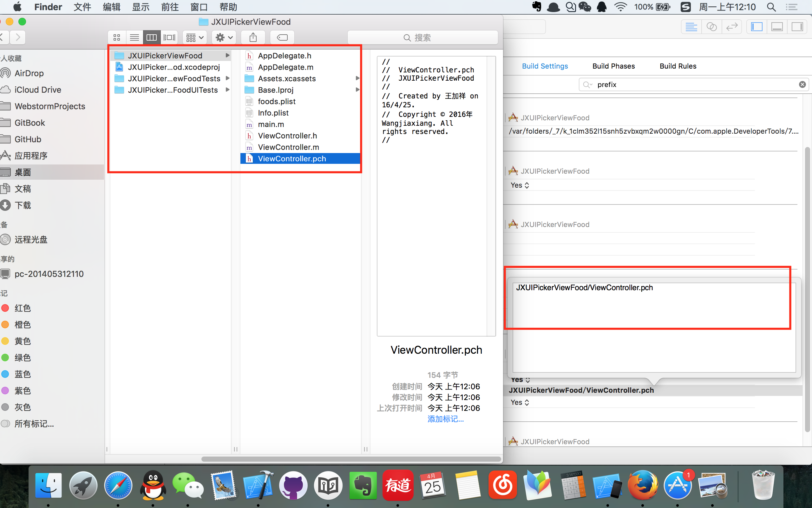The height and width of the screenshot is (508, 812).
Task: Expand the Base.lproj folder
Action: (357, 90)
